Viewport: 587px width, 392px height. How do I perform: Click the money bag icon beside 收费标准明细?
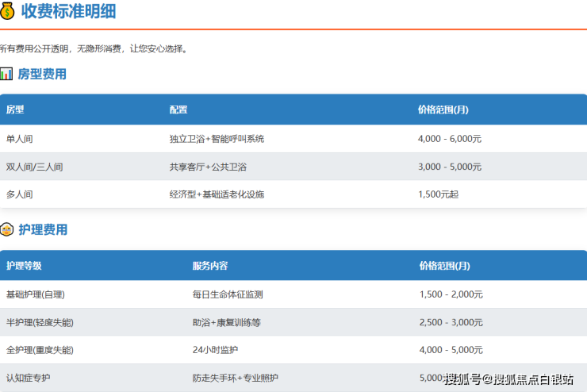[7, 12]
